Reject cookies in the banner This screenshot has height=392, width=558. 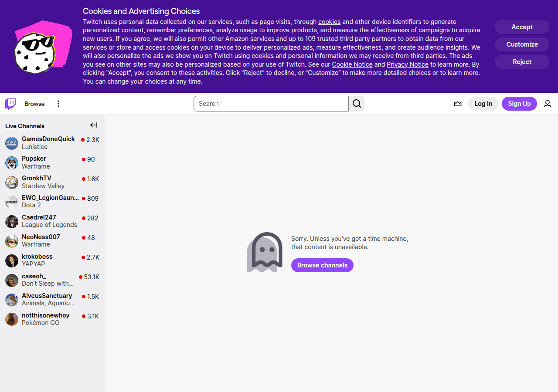522,62
